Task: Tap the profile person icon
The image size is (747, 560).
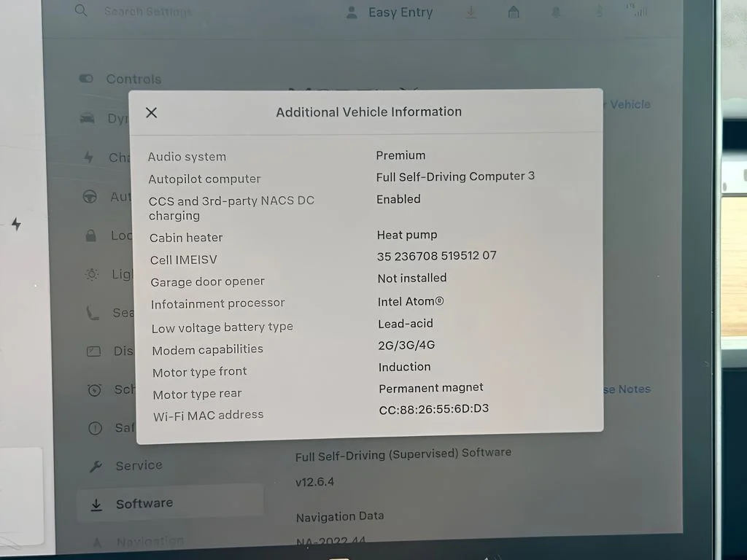Action: click(x=352, y=12)
